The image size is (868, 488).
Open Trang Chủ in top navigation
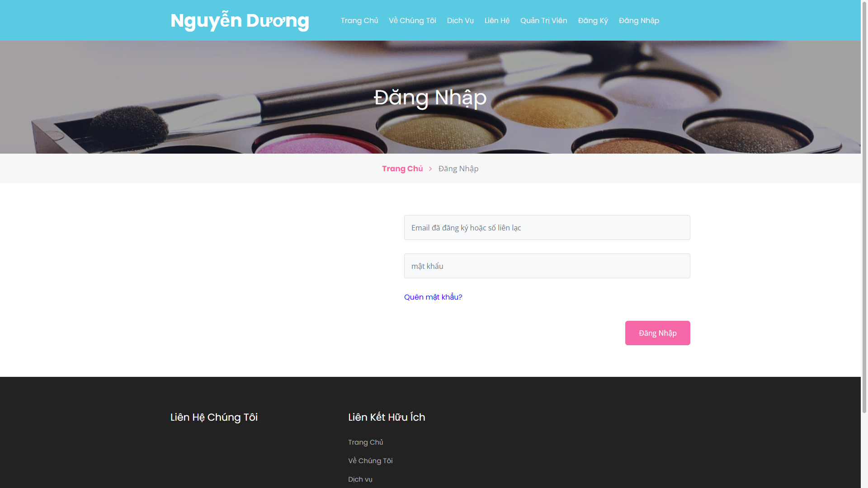(x=359, y=21)
